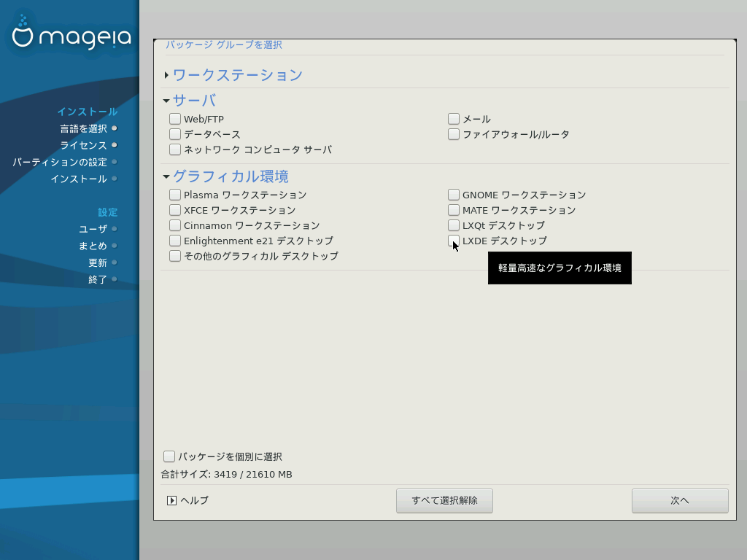
Task: Enable LXQt デスクトップ checkbox
Action: coord(454,225)
